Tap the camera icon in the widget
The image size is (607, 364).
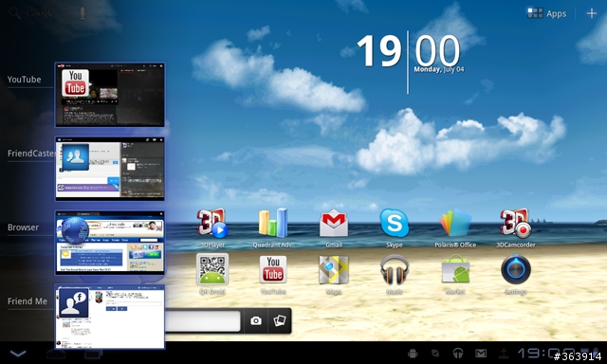pos(256,320)
